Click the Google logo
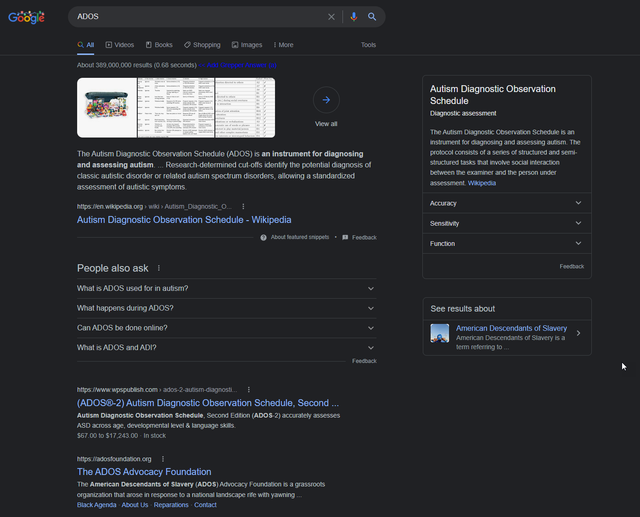 pos(27,17)
